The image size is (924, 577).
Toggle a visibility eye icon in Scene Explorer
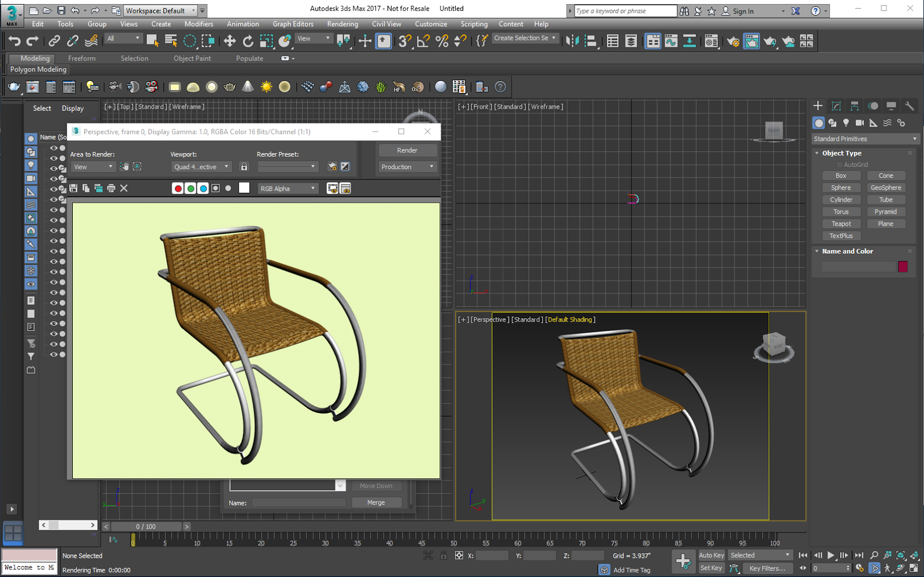(53, 147)
